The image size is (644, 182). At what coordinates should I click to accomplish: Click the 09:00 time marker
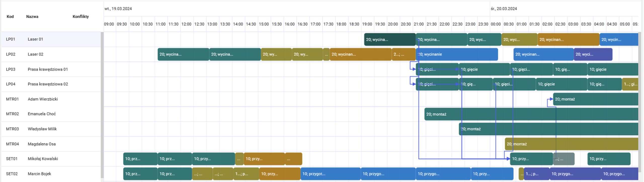(109, 24)
